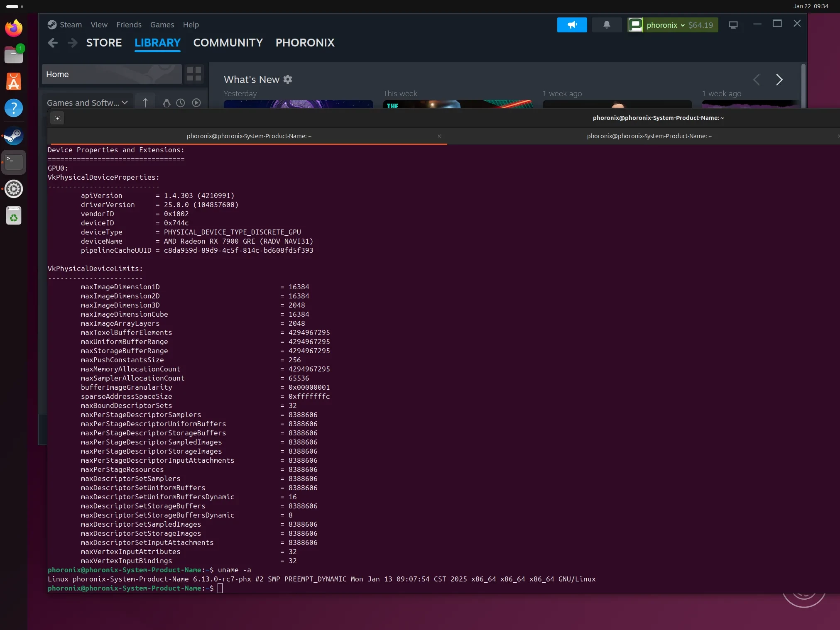Open What's New settings gear
The width and height of the screenshot is (840, 630).
click(x=288, y=79)
